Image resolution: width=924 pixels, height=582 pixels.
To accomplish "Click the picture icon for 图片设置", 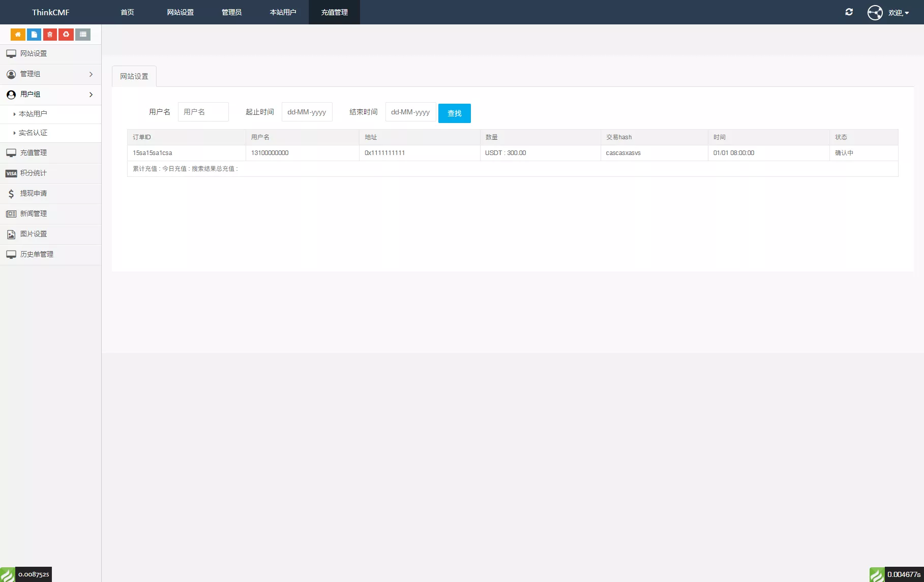I will (11, 234).
